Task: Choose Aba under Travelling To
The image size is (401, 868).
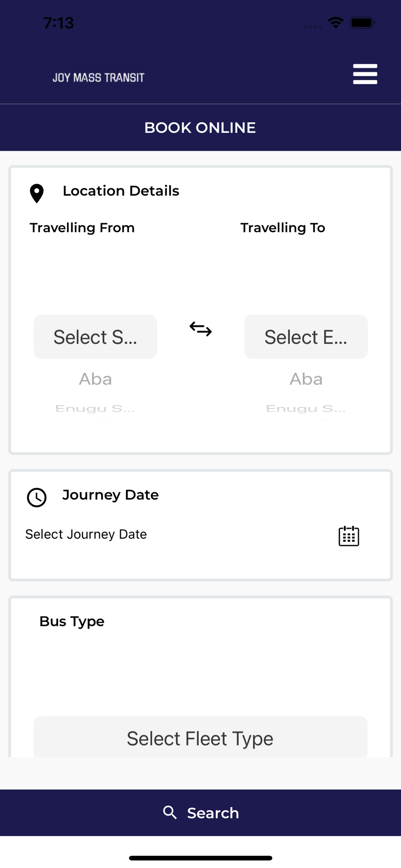Action: (x=306, y=379)
